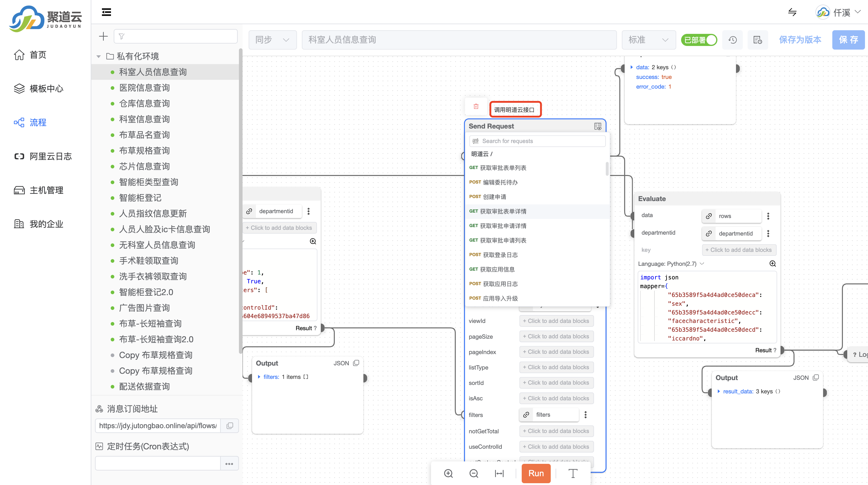
Task: Open 医院信息查询 flow in tree
Action: (x=144, y=88)
